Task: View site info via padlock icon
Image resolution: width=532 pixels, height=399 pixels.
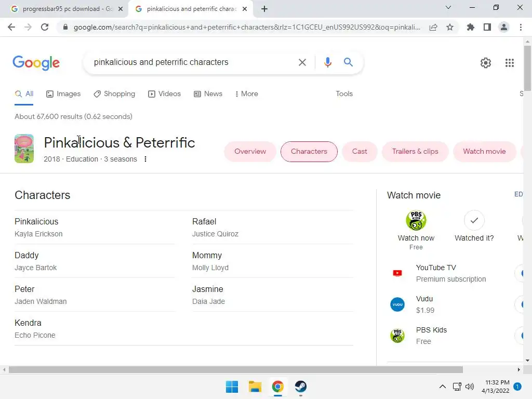Action: [x=65, y=27]
